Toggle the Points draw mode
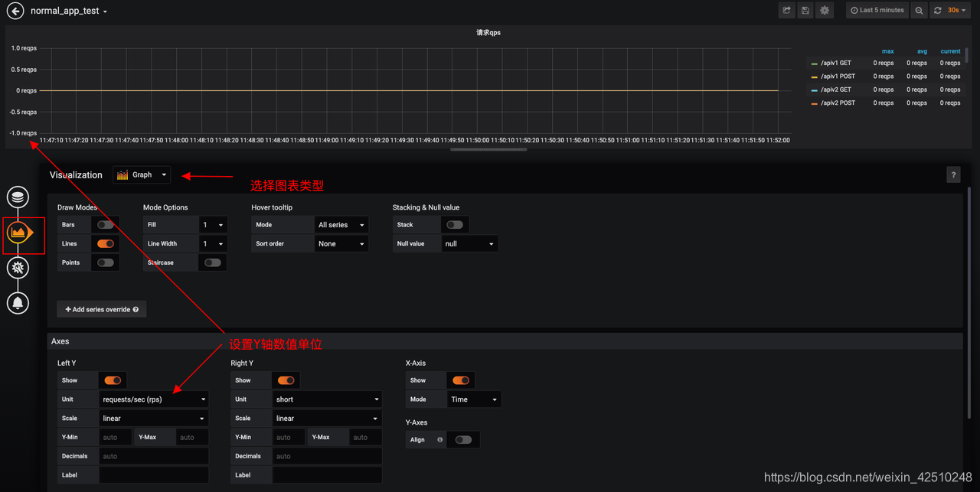Image resolution: width=980 pixels, height=492 pixels. pyautogui.click(x=106, y=262)
